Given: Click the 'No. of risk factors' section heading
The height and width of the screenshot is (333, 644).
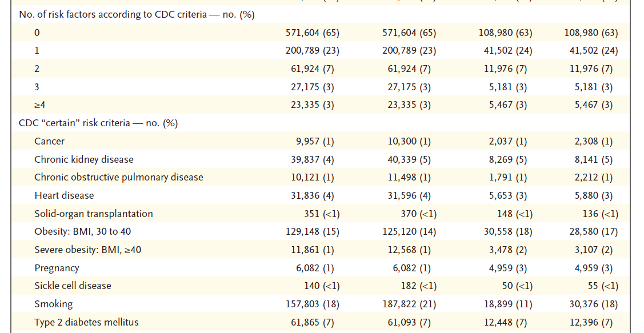Looking at the screenshot, I should (x=137, y=15).
